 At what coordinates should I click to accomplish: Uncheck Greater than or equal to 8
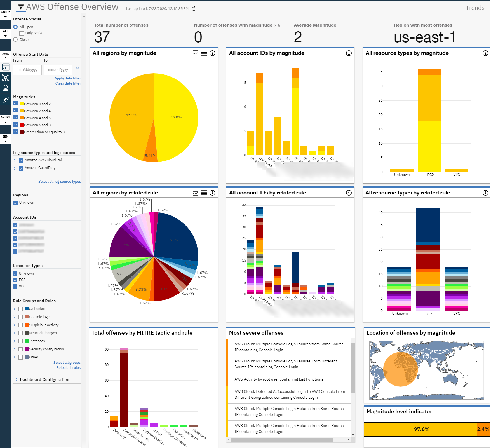click(x=15, y=132)
